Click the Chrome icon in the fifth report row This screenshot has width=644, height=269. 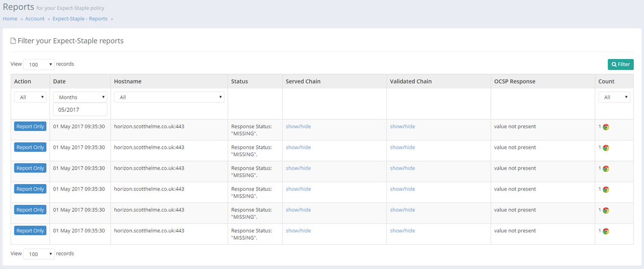[x=606, y=210]
